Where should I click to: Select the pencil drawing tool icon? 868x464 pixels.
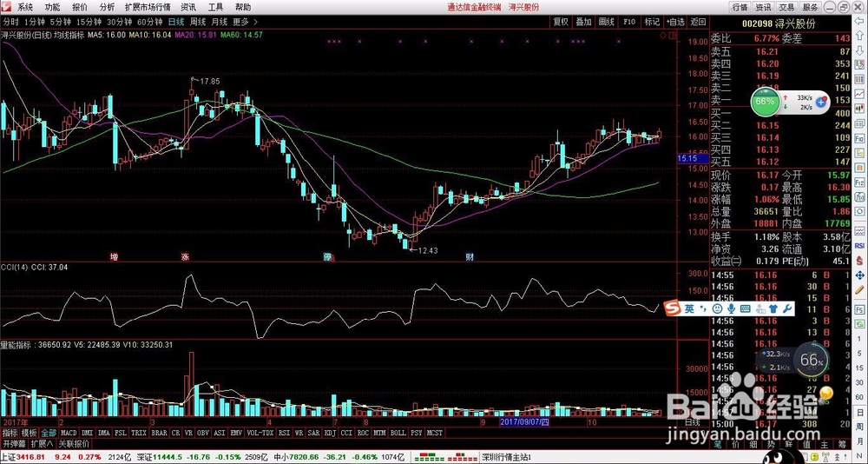click(x=859, y=290)
